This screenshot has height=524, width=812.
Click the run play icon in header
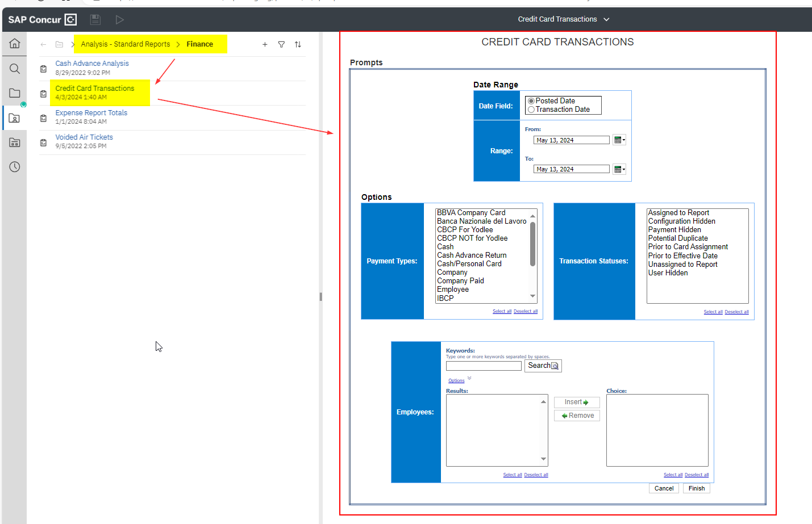click(x=119, y=20)
